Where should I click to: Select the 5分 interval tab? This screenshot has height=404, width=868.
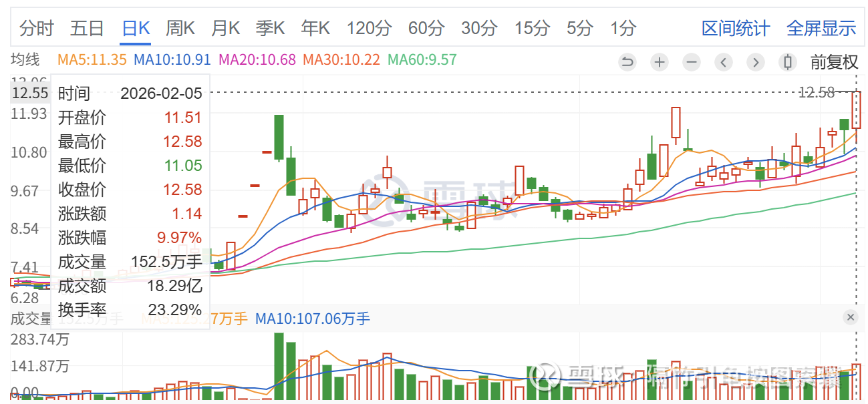[579, 28]
